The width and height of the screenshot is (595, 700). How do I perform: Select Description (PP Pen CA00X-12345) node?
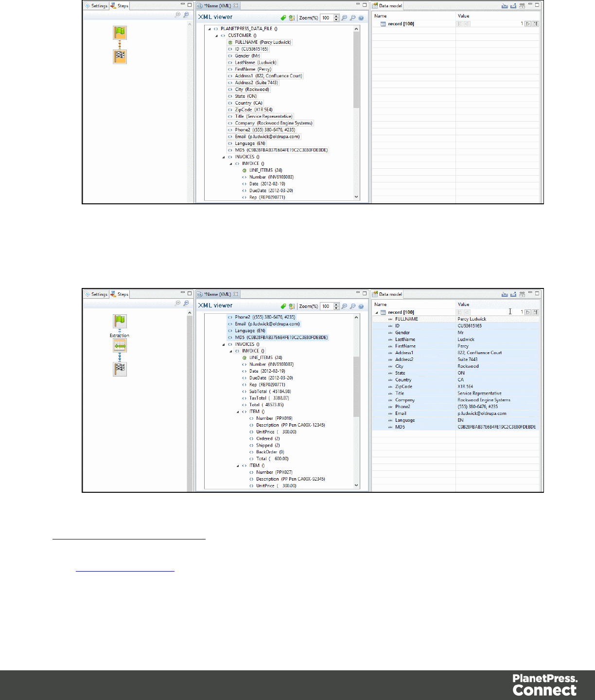pos(287,425)
